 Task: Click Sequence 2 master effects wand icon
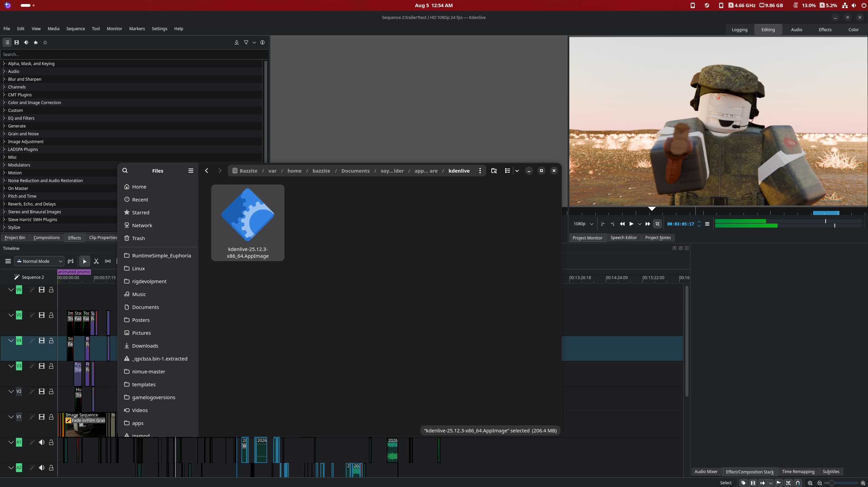(17, 277)
